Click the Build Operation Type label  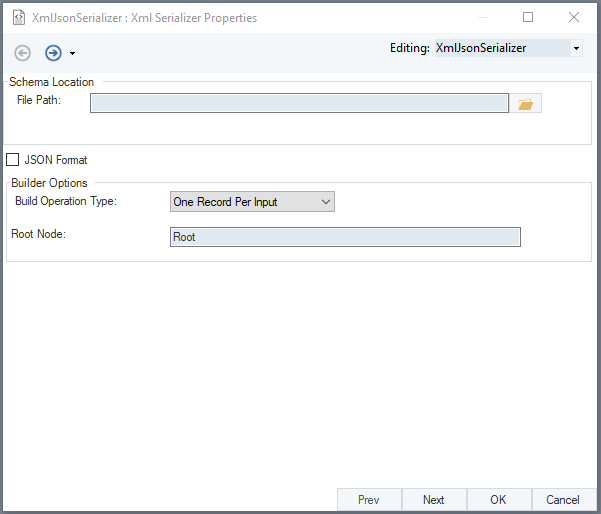(66, 201)
